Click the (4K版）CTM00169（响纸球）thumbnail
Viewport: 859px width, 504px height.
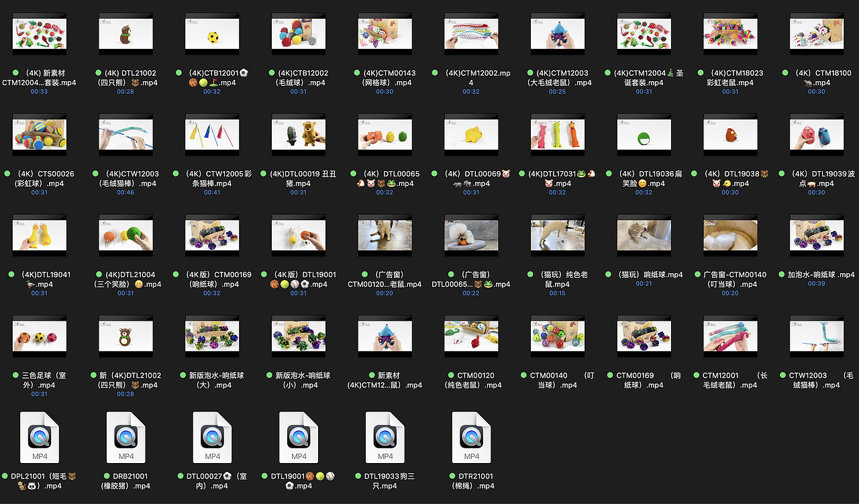(x=212, y=234)
